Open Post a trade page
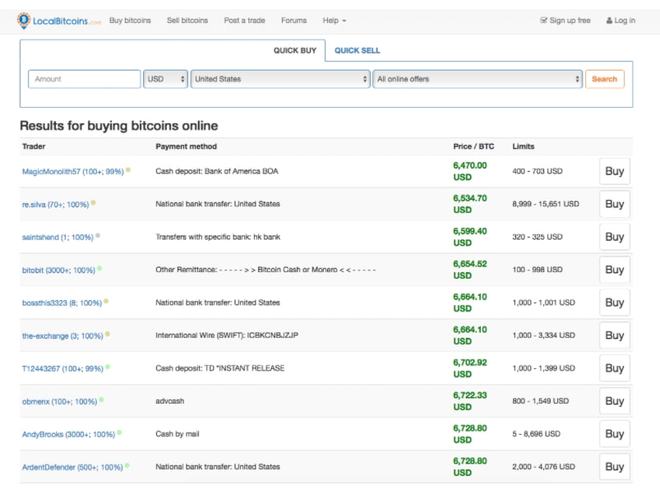The width and height of the screenshot is (660, 499). pyautogui.click(x=244, y=20)
